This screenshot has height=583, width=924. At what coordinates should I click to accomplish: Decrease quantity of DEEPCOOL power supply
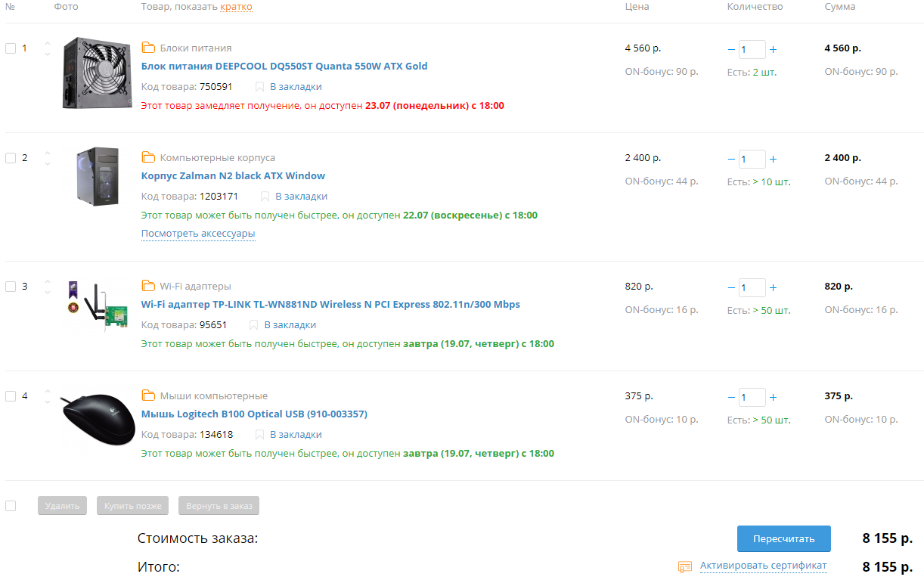tap(731, 49)
